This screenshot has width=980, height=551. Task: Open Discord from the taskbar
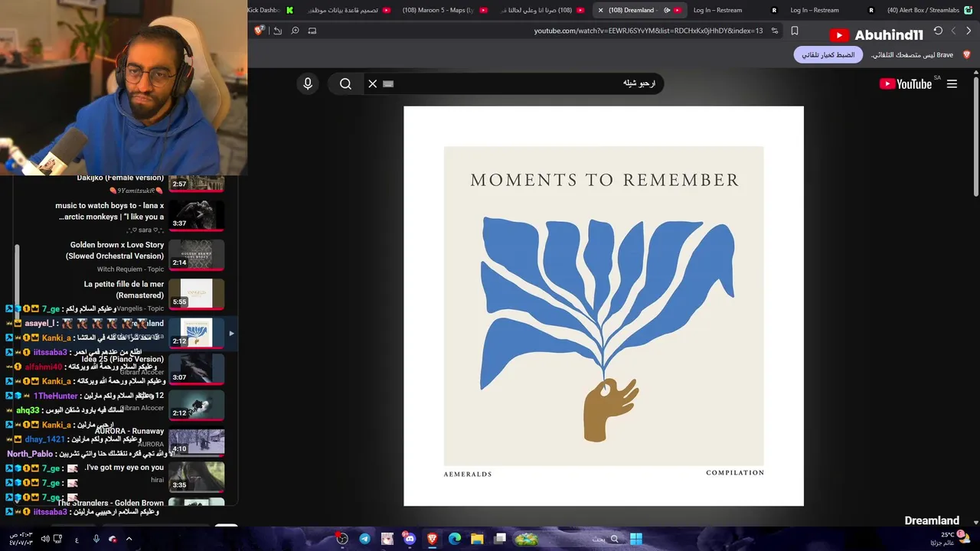point(409,539)
